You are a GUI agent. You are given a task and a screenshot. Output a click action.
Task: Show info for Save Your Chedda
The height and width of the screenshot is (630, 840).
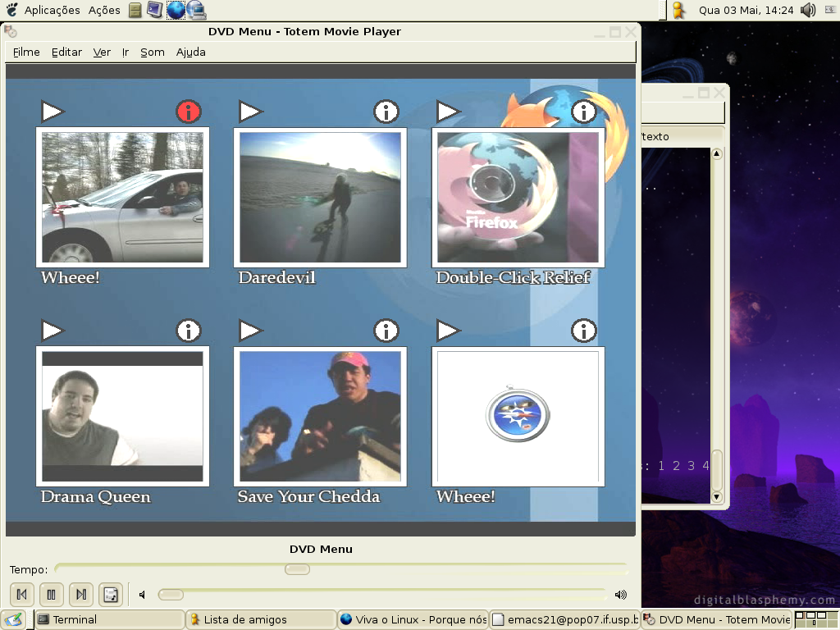coord(386,331)
